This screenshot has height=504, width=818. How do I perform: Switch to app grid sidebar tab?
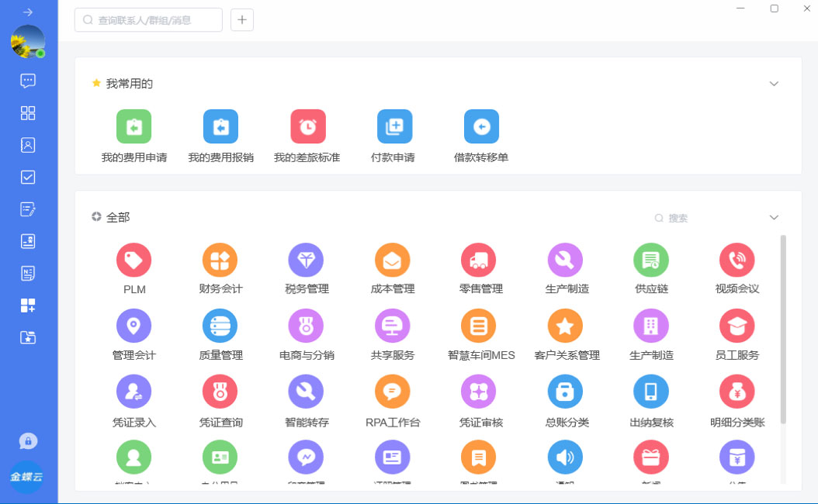click(28, 113)
